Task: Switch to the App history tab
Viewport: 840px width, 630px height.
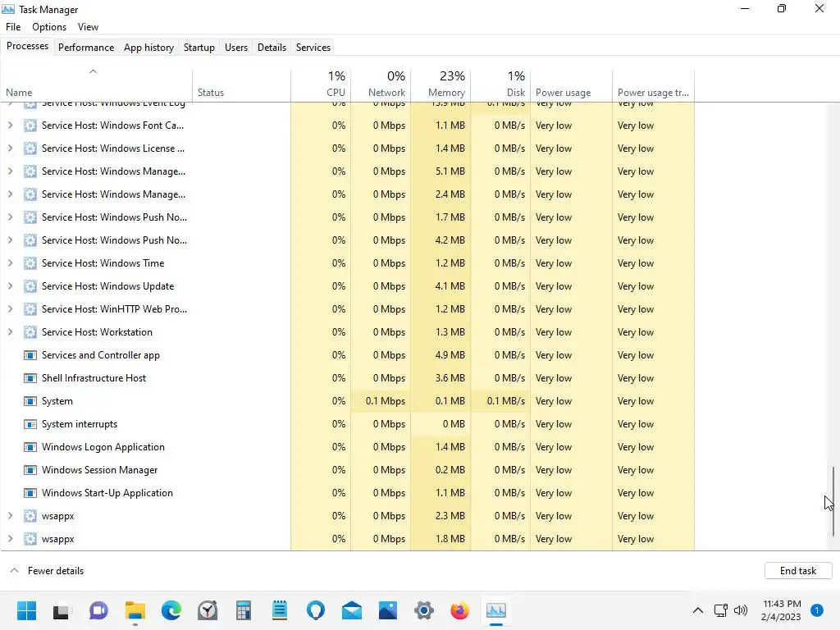Action: point(149,47)
